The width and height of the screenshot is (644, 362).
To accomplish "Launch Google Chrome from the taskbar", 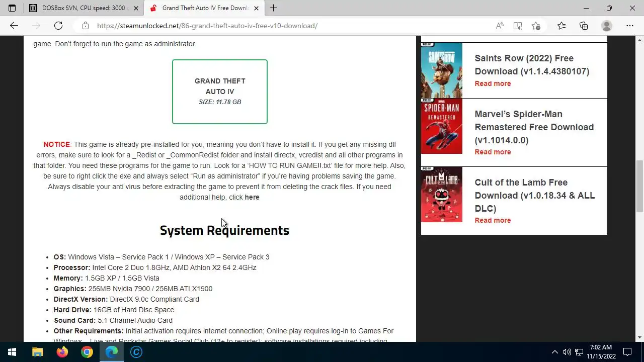I will [87, 352].
